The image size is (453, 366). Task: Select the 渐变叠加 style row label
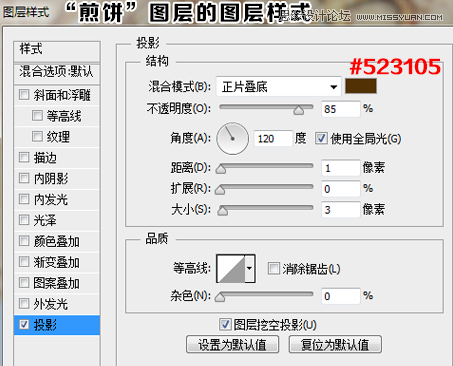point(57,262)
